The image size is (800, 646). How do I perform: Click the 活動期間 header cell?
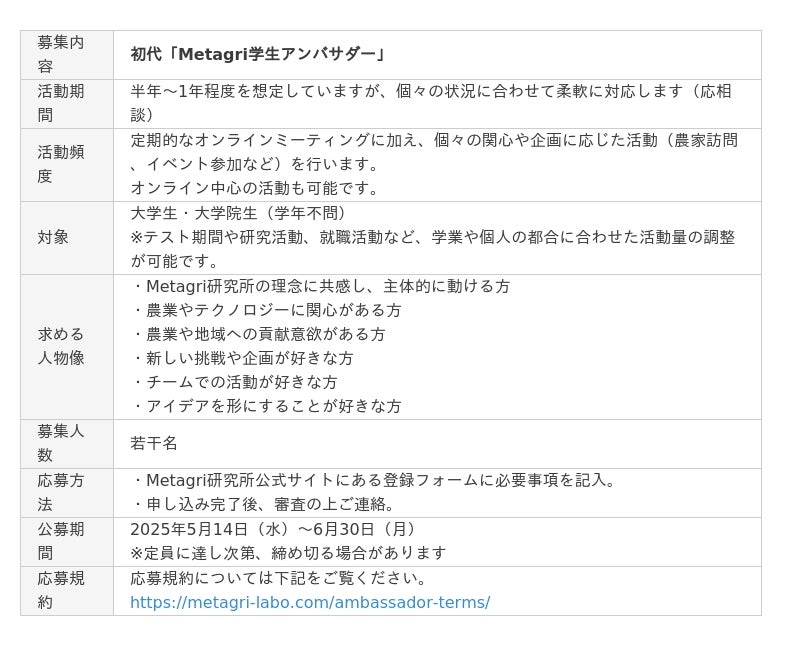[67, 104]
